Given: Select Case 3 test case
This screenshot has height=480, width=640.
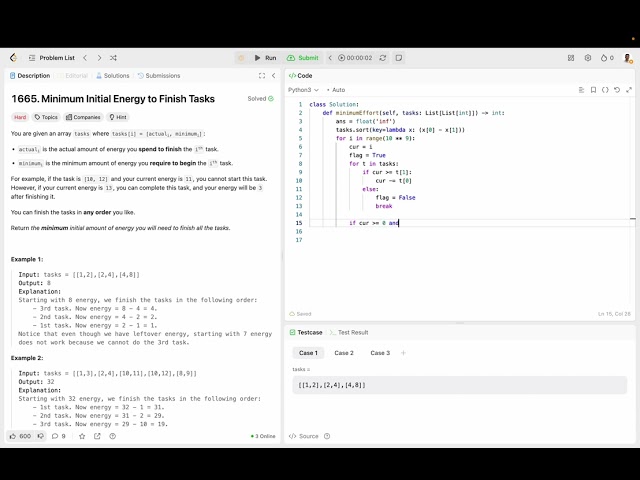Looking at the screenshot, I should 380,353.
